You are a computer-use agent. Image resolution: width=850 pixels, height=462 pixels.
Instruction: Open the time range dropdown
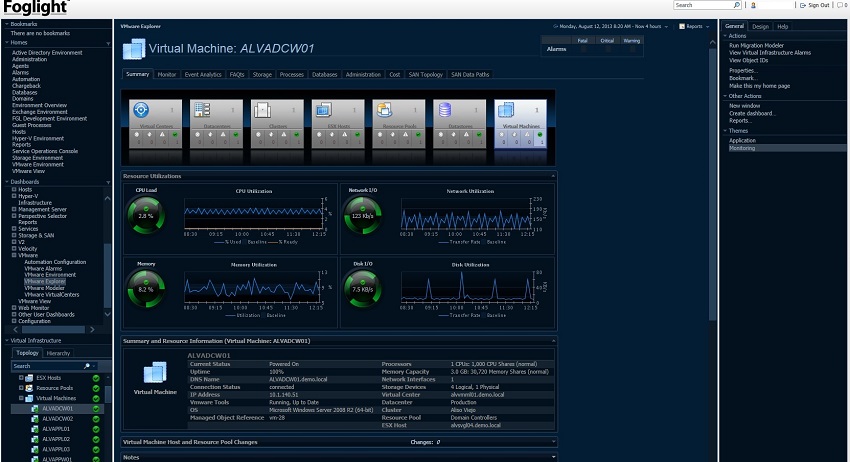[666, 27]
